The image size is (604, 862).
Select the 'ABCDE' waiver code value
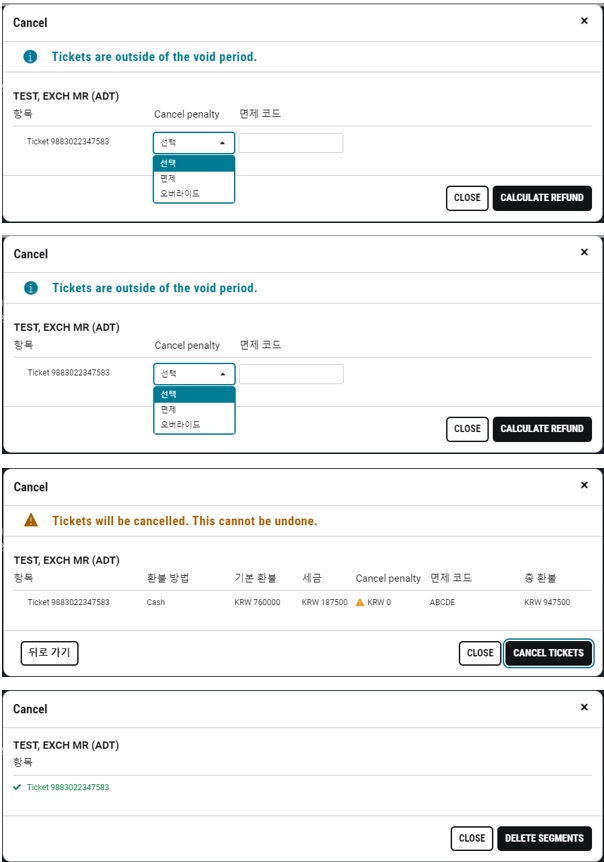point(442,603)
